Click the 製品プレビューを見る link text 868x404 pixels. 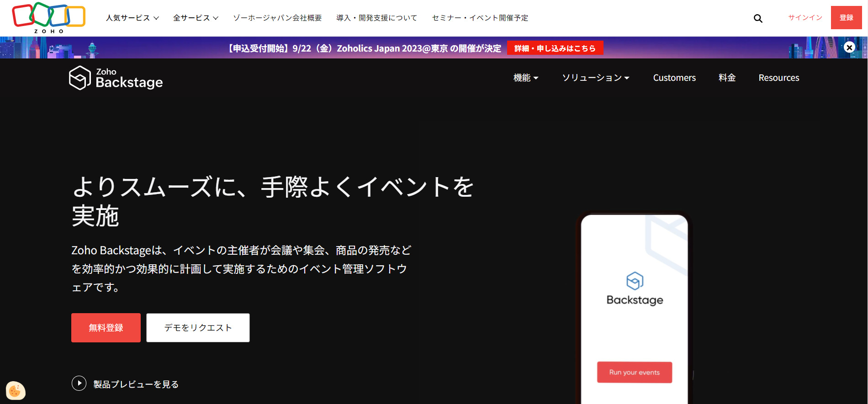(x=136, y=384)
